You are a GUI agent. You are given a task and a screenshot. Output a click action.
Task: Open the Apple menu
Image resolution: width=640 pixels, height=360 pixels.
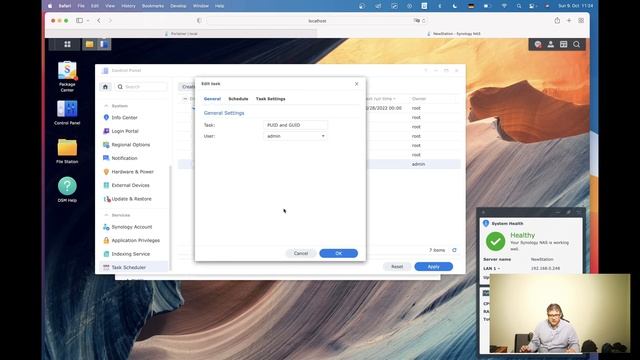pos(50,6)
